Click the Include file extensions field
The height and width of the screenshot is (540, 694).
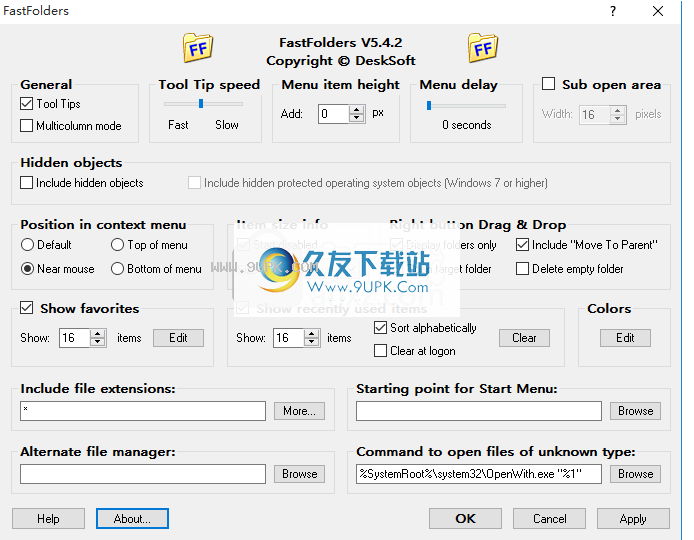(143, 411)
